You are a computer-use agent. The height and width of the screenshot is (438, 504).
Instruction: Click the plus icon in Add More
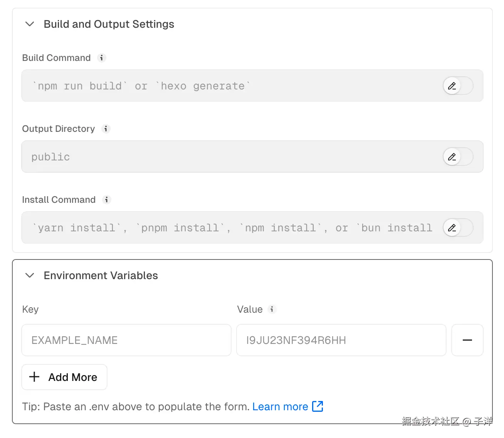(x=35, y=377)
